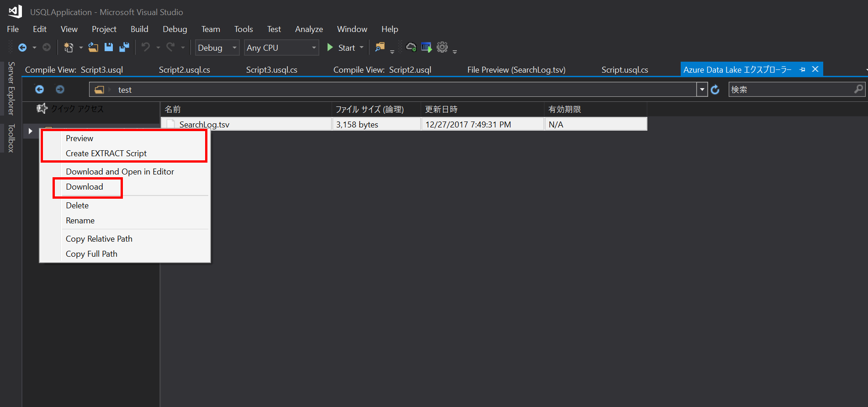Screen dimensions: 868x407
Task: Open the Toolbox side panel
Action: [x=11, y=138]
